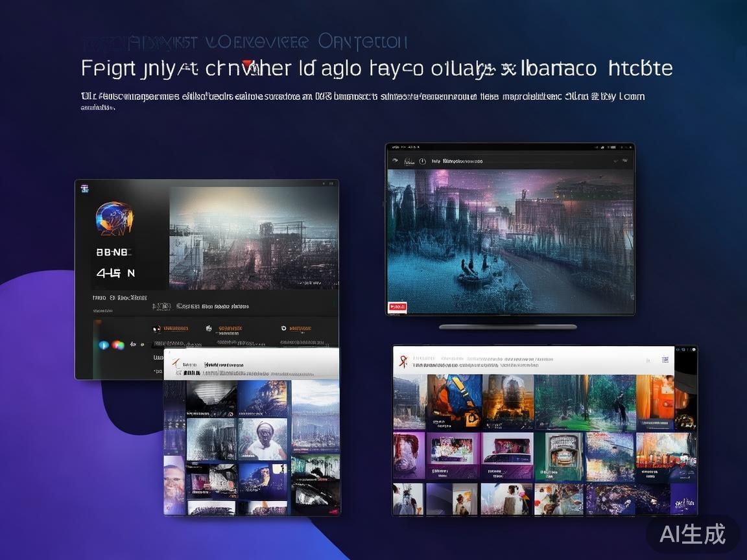This screenshot has height=560, width=747.
Task: Click the multicolor round icon beside the blue one
Action: click(118, 345)
